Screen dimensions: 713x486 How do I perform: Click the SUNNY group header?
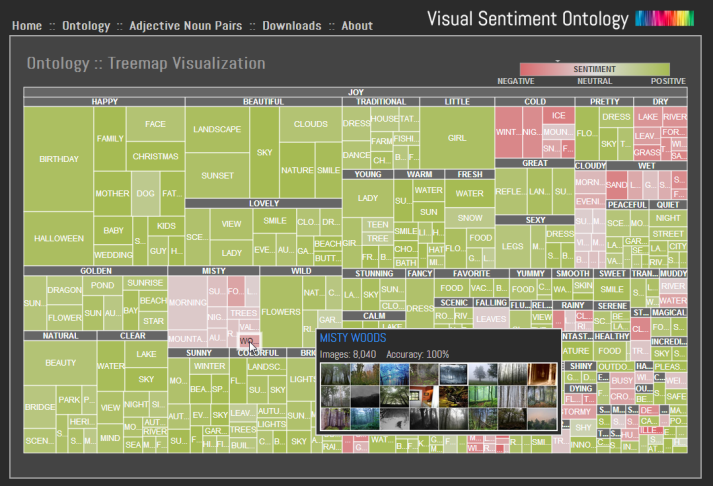[x=199, y=353]
